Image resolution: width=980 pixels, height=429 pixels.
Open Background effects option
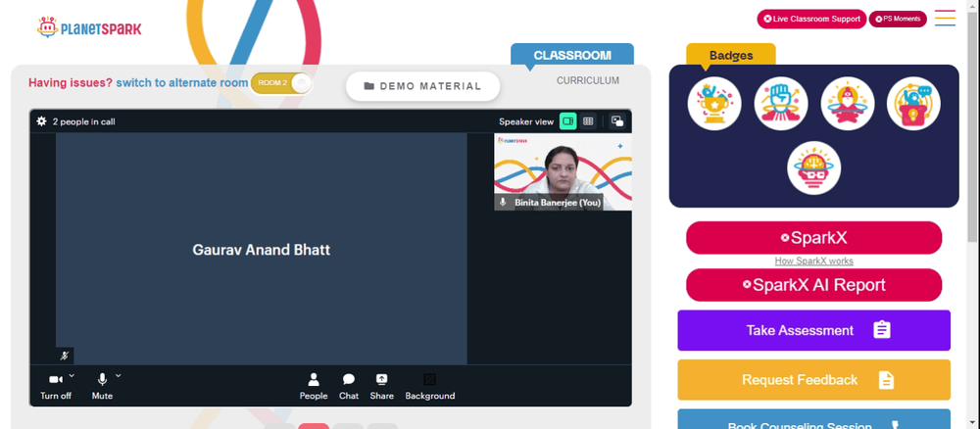point(430,386)
